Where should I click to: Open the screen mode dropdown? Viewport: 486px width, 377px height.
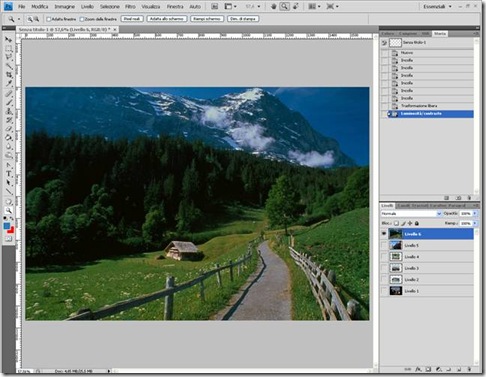(332, 6)
